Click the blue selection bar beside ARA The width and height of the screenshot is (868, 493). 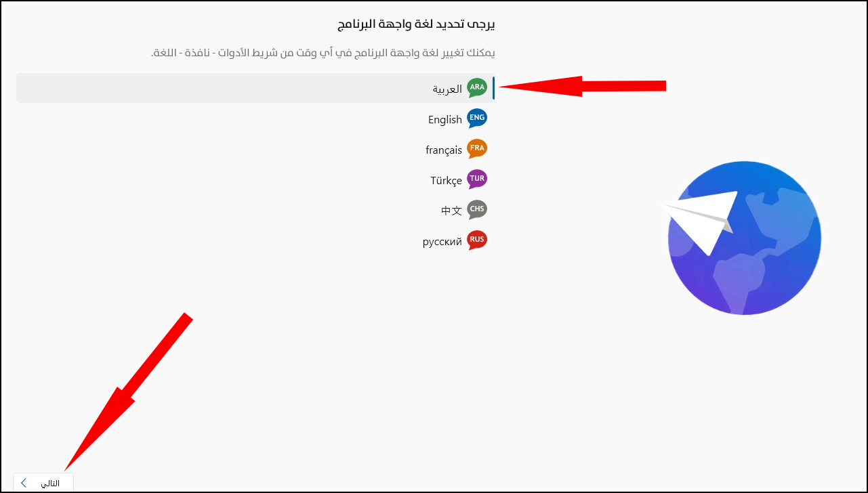(x=493, y=88)
